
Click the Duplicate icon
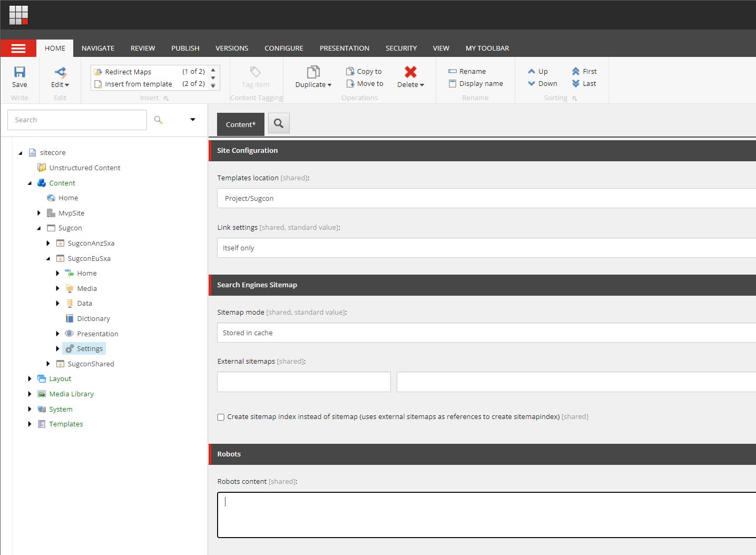pyautogui.click(x=313, y=72)
